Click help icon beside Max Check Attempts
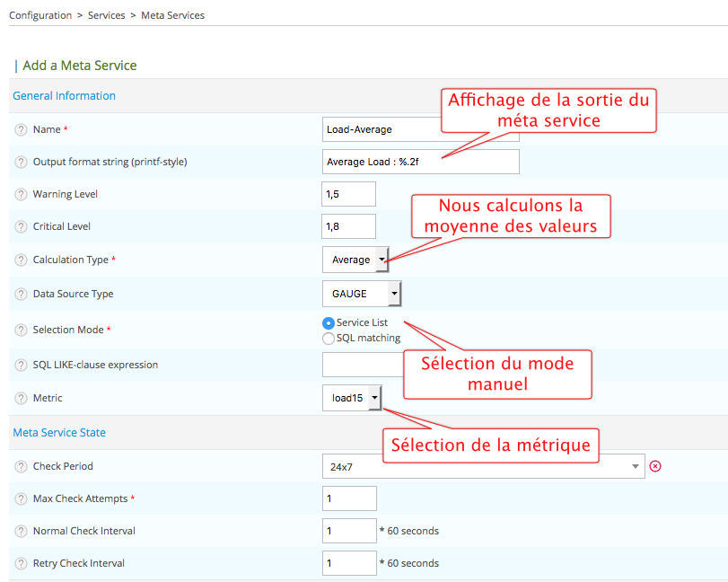 21,498
